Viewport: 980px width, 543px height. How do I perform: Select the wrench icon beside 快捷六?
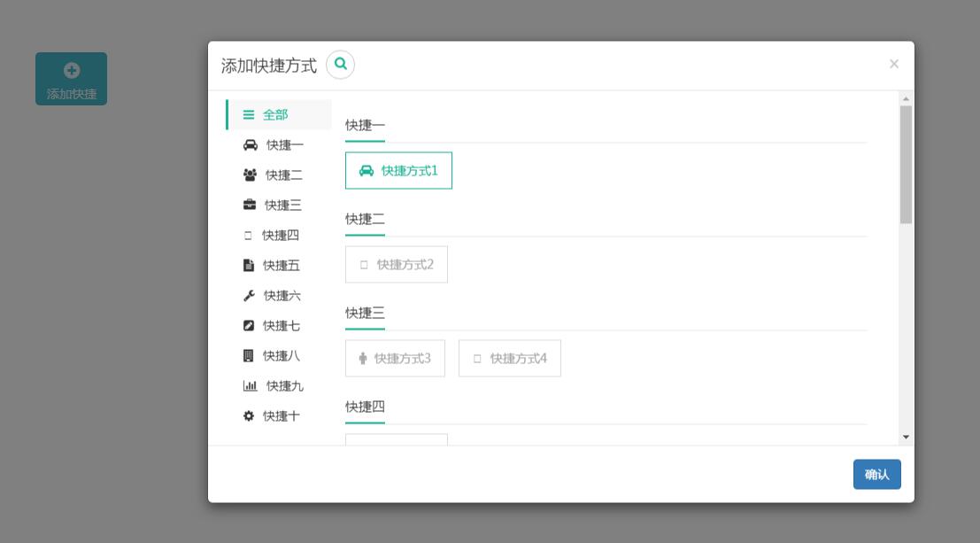[x=249, y=295]
